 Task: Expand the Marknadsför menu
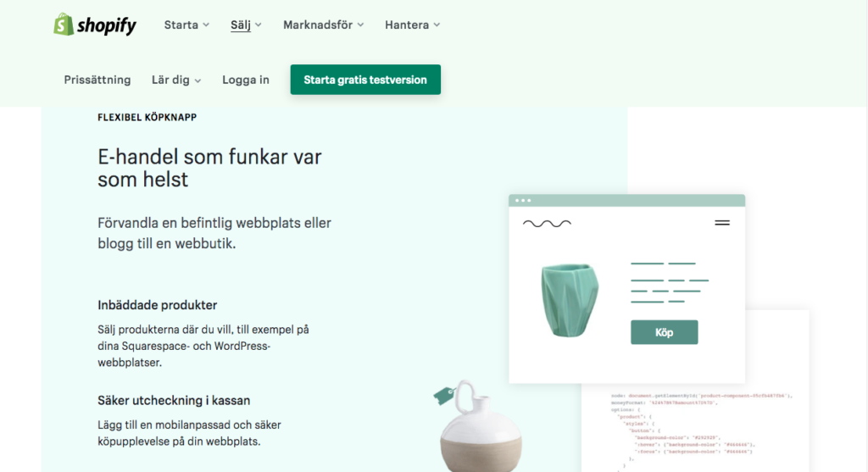pos(323,25)
